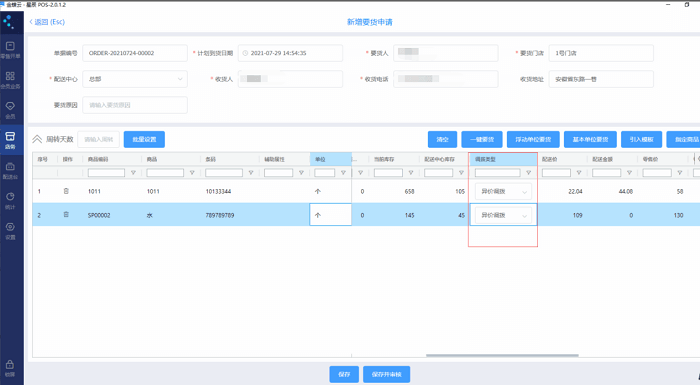This screenshot has width=700, height=385.
Task: Click the filter funnel for 配送价 column
Action: (x=579, y=172)
